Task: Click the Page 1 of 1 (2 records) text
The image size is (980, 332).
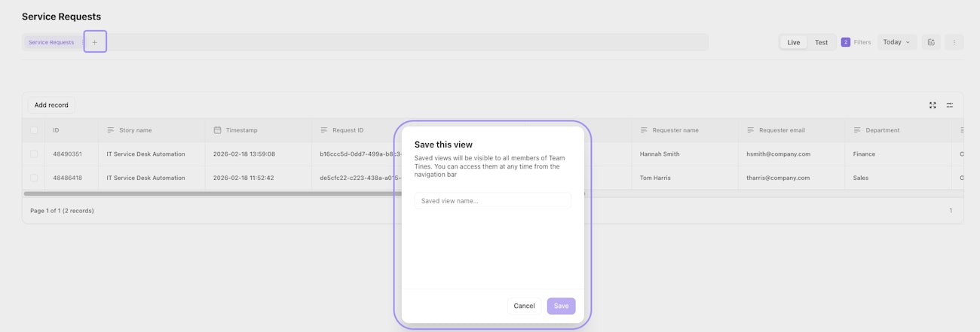Action: point(62,211)
